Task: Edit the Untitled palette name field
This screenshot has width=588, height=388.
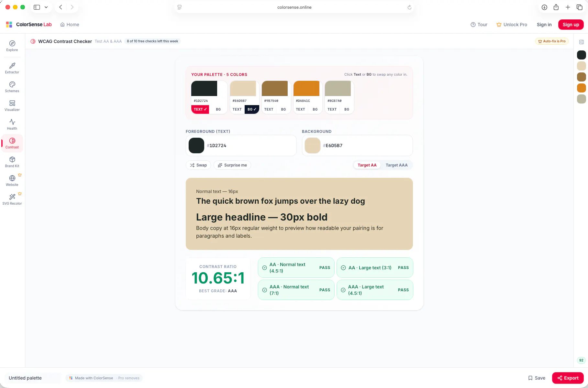Action: 33,378
